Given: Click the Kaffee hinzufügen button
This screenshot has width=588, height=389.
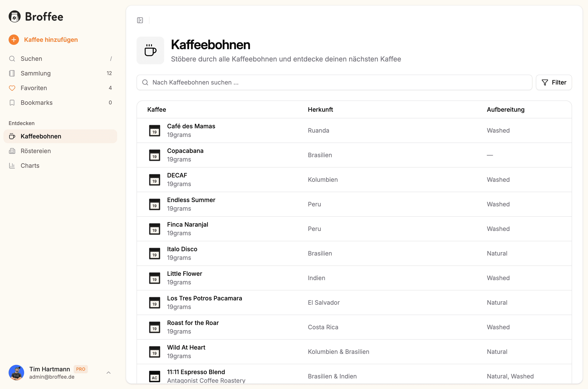Looking at the screenshot, I should tap(43, 40).
